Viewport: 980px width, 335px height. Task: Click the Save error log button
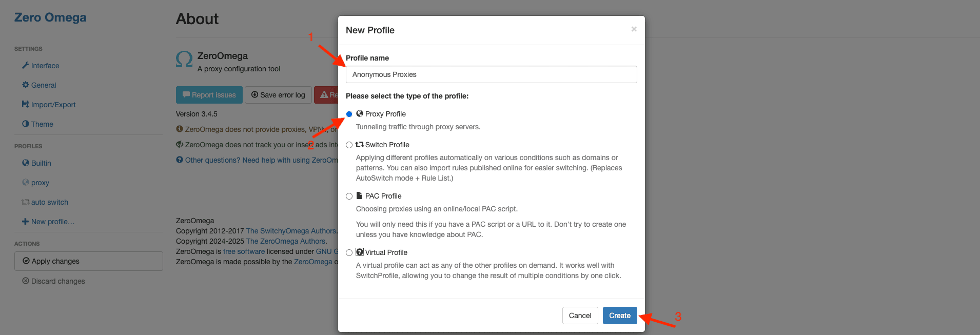pos(278,95)
